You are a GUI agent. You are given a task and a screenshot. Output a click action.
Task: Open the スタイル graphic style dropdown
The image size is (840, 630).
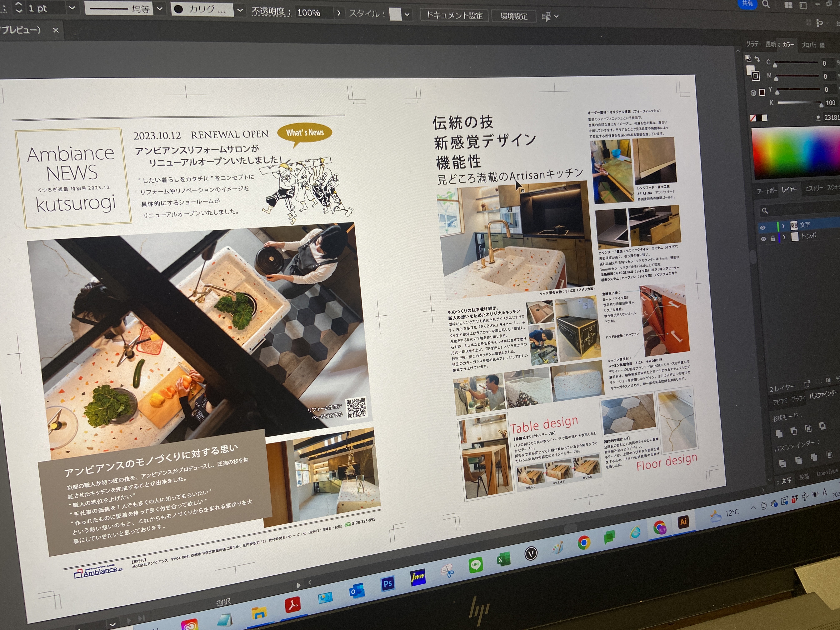click(x=407, y=15)
